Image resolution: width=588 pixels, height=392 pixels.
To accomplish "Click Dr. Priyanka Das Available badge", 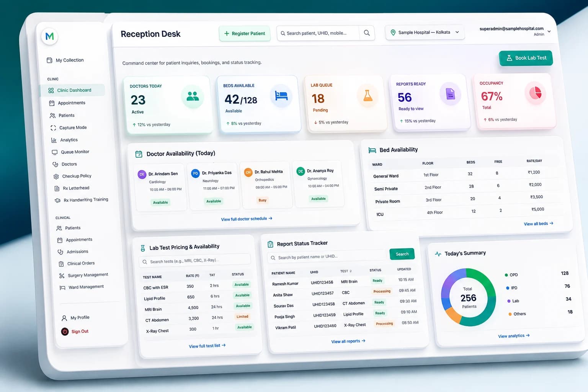I will 214,201.
